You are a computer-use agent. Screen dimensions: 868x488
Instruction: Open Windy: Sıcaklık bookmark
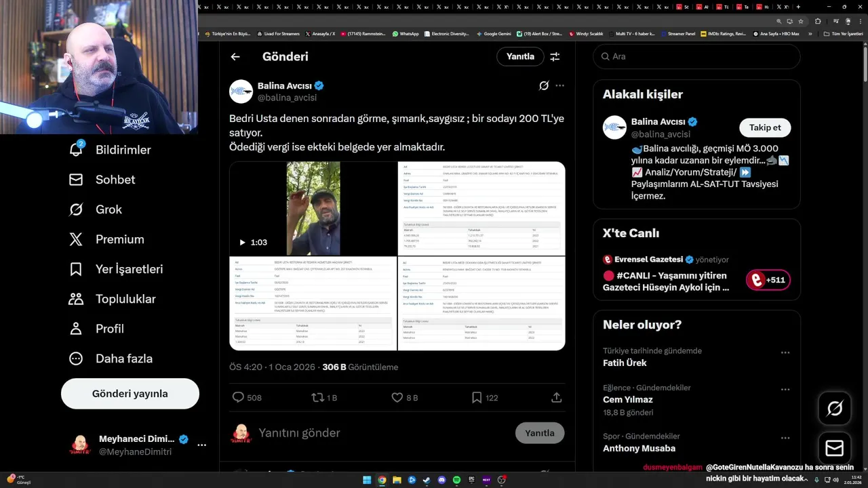pos(587,33)
